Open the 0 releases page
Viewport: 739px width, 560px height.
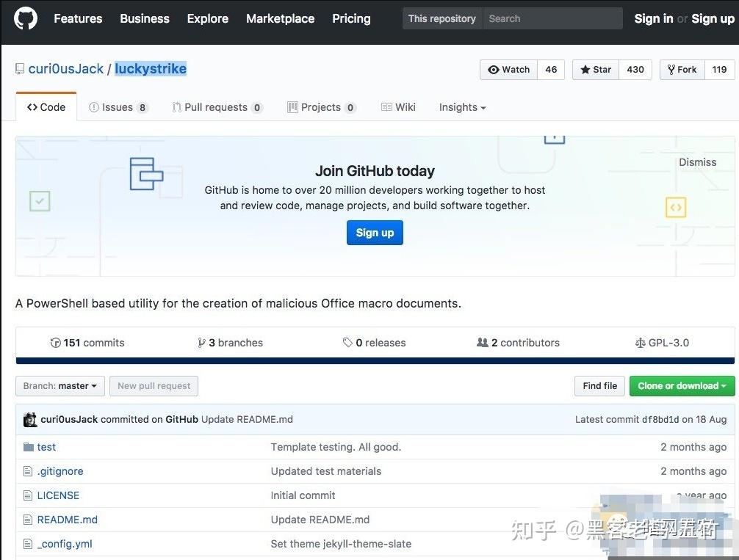[374, 343]
